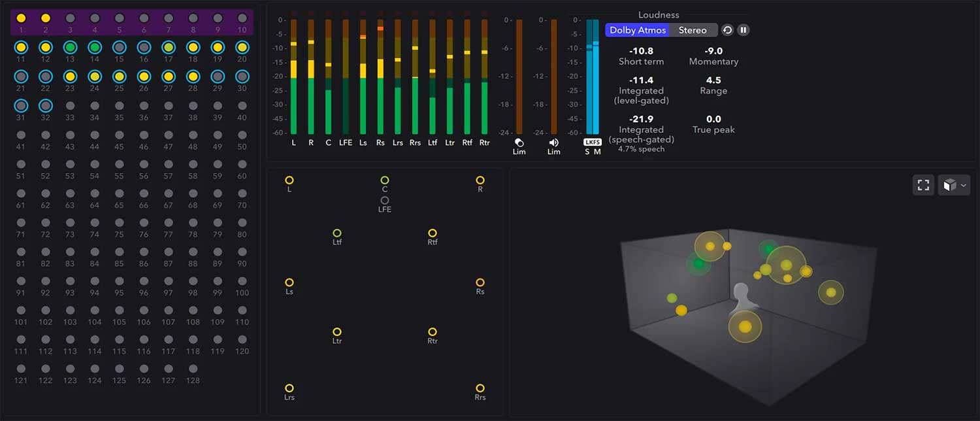
Task: Click the Loudness section heading
Action: click(x=659, y=15)
